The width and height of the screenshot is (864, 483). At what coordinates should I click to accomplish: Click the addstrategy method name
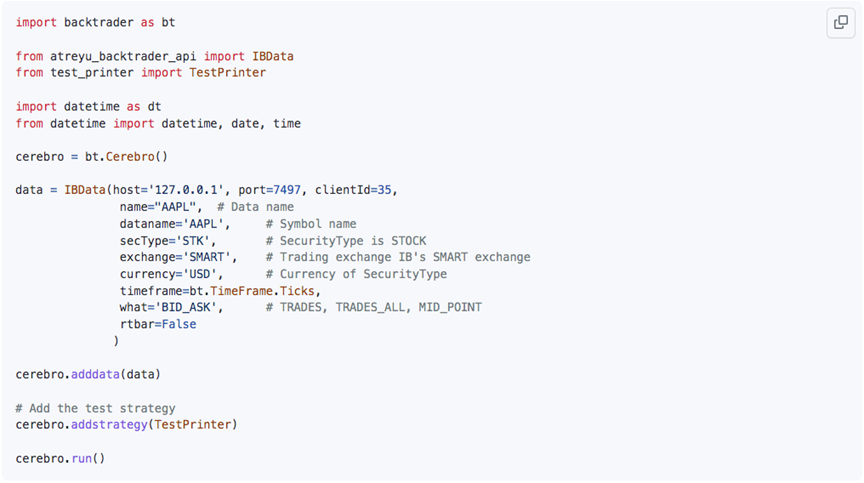(x=110, y=425)
